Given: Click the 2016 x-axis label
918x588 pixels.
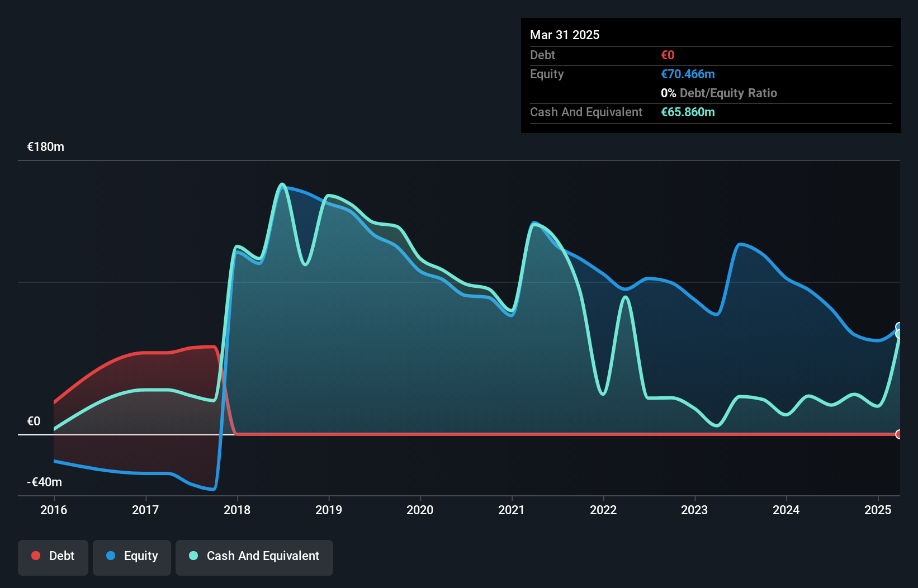Looking at the screenshot, I should [x=54, y=510].
